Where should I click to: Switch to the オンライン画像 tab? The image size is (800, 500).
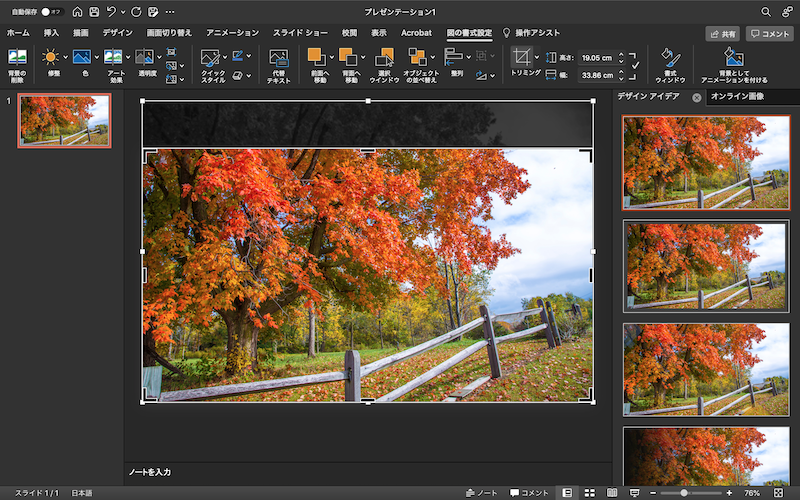(x=737, y=97)
